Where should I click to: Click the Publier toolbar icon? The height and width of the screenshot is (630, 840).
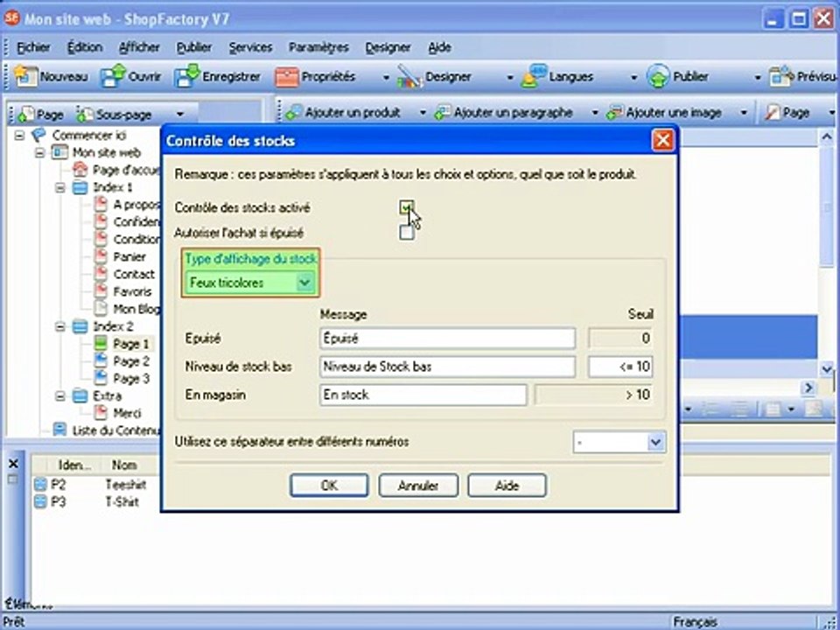[x=658, y=77]
